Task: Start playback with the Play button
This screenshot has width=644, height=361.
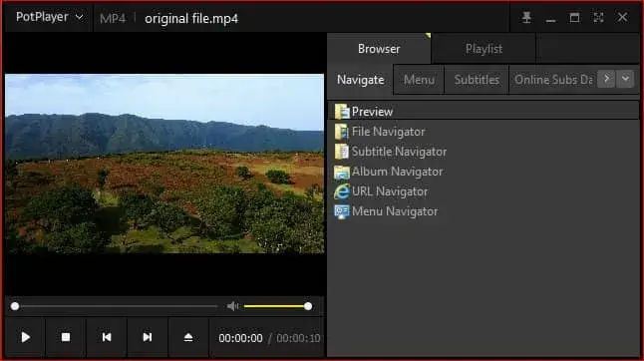Action: tap(25, 337)
